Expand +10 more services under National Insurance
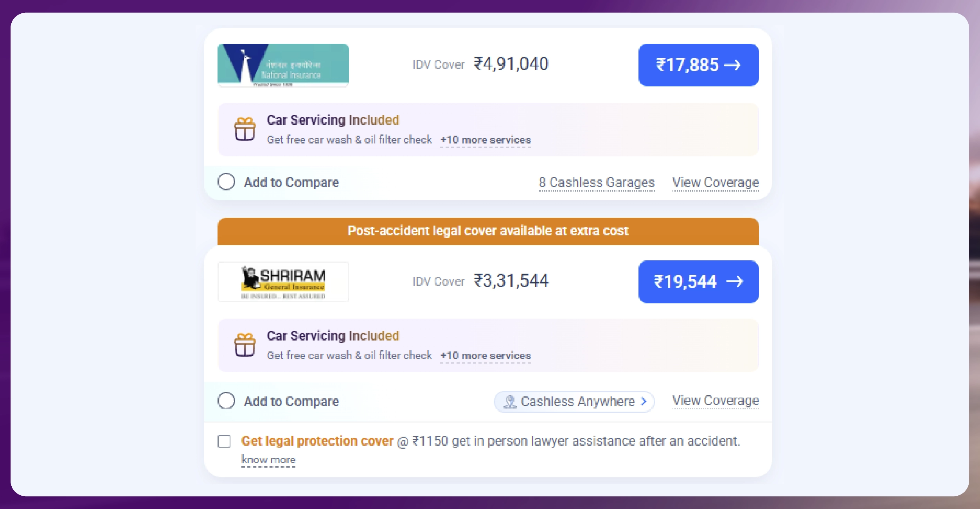 (486, 140)
